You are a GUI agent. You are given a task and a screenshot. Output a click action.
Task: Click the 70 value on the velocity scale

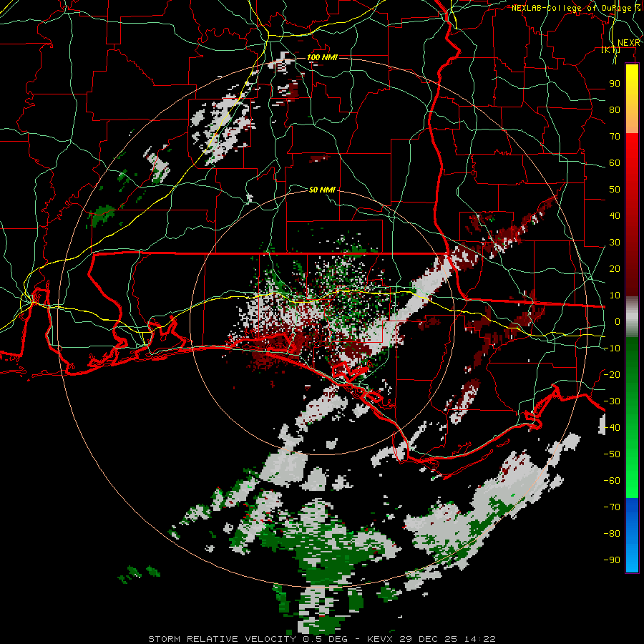615,137
